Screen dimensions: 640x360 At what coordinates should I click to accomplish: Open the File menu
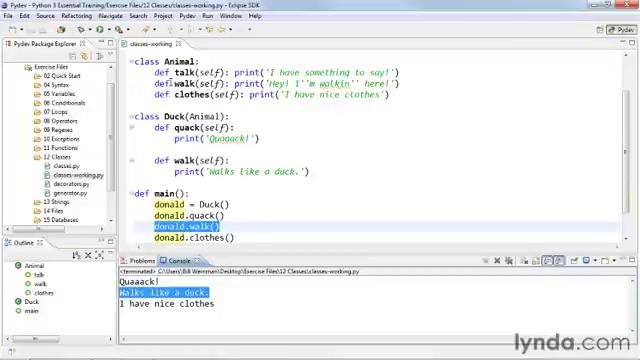(x=8, y=16)
